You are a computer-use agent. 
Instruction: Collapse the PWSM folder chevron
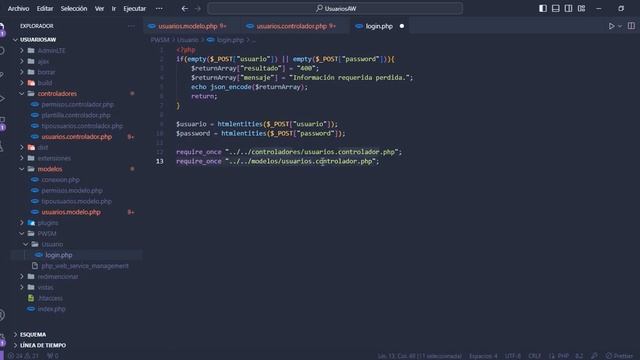(x=22, y=233)
